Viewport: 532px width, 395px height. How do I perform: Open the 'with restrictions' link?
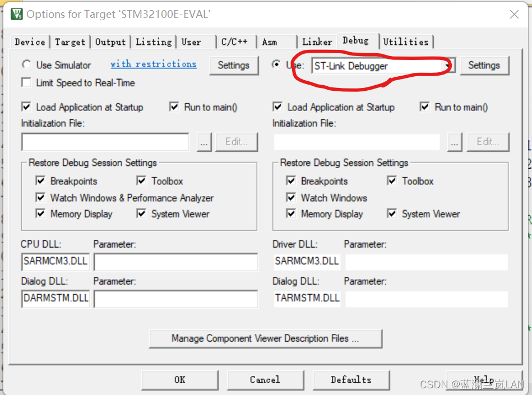coord(153,64)
